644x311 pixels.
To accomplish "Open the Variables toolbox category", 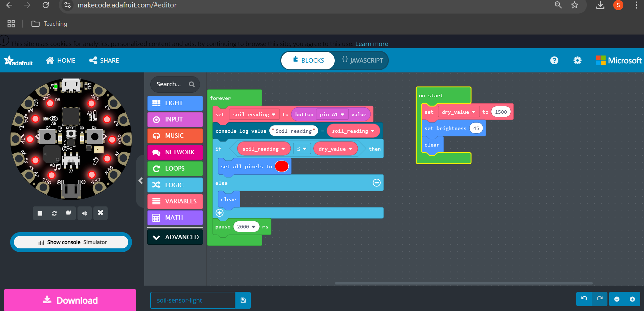I will [175, 201].
